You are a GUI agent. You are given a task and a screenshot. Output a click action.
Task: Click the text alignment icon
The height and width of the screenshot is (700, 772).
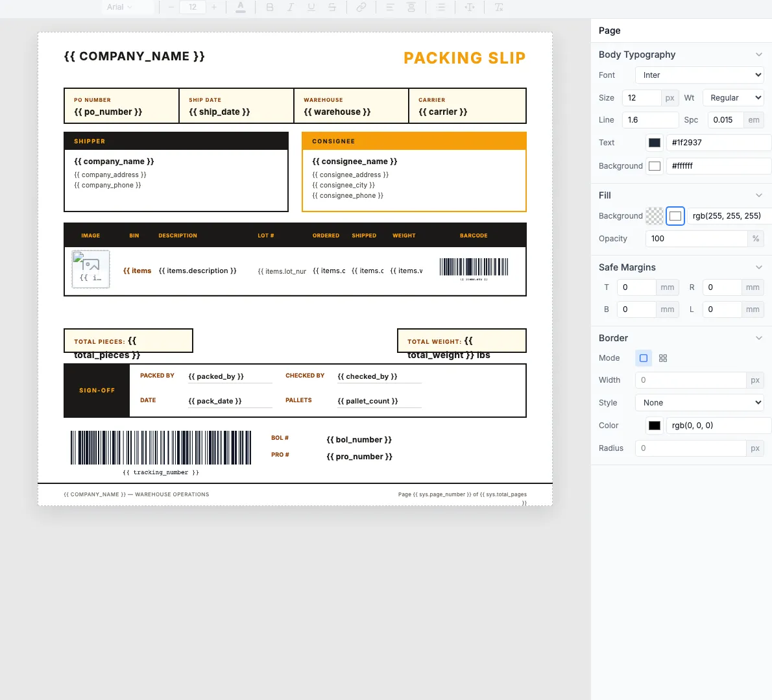point(390,7)
